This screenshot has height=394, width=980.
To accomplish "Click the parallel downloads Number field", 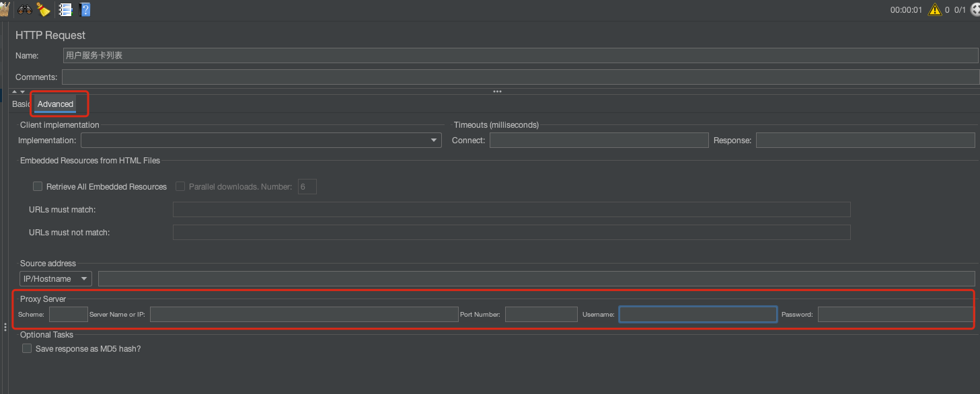I will pyautogui.click(x=307, y=186).
